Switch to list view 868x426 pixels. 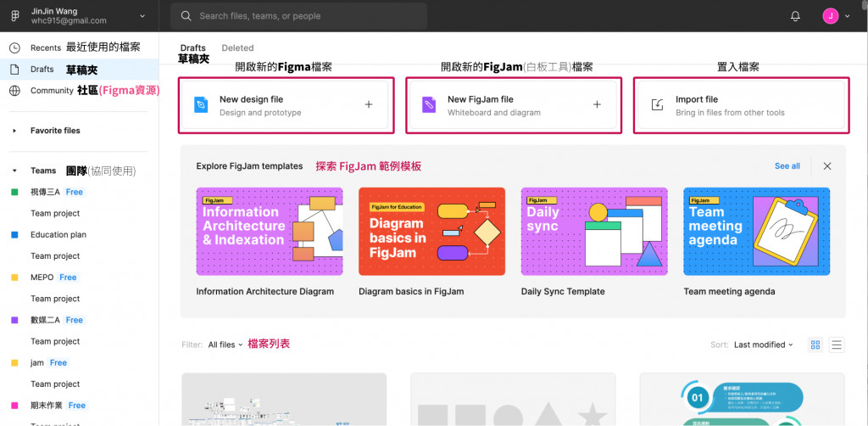[837, 345]
